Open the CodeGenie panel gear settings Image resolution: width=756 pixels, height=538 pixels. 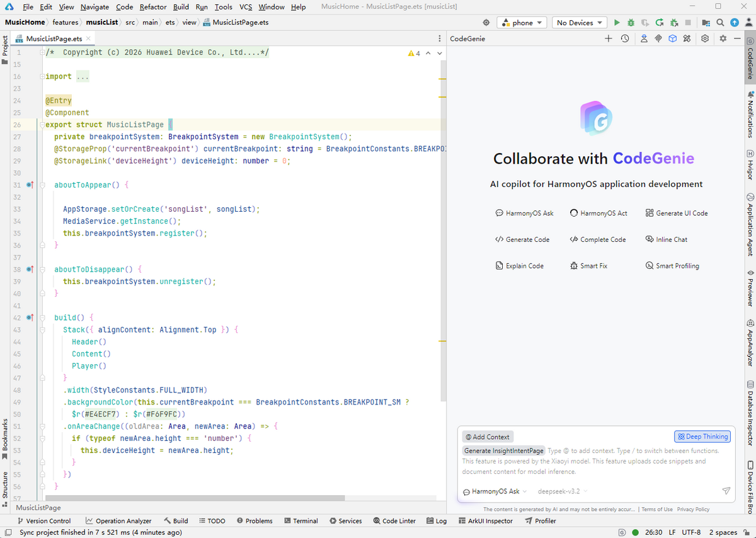point(705,38)
